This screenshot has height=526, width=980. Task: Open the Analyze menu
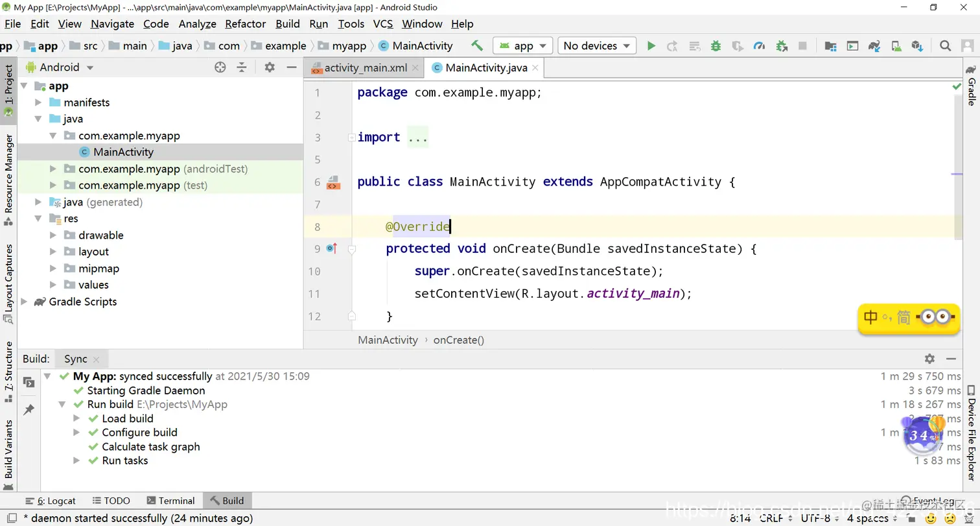click(198, 24)
